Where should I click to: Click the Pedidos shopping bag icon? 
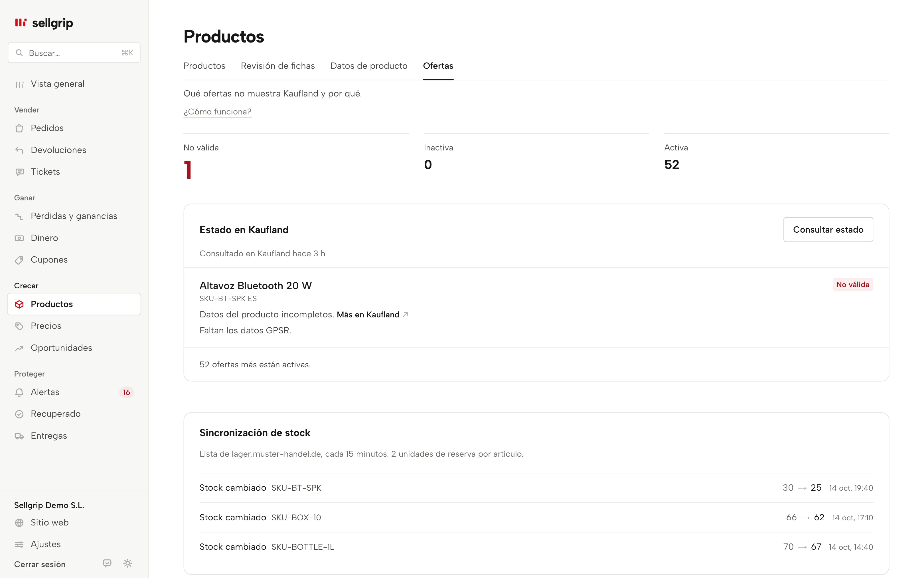(19, 128)
